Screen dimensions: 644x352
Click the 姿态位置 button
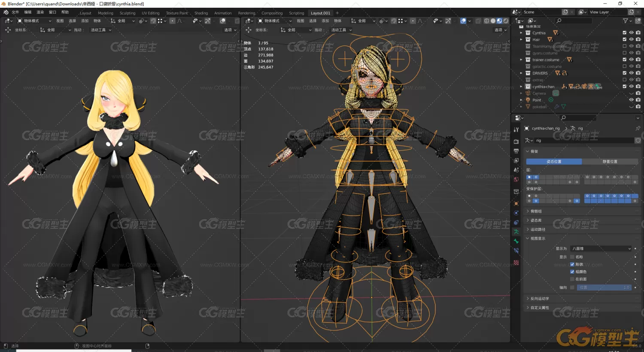[x=554, y=162]
